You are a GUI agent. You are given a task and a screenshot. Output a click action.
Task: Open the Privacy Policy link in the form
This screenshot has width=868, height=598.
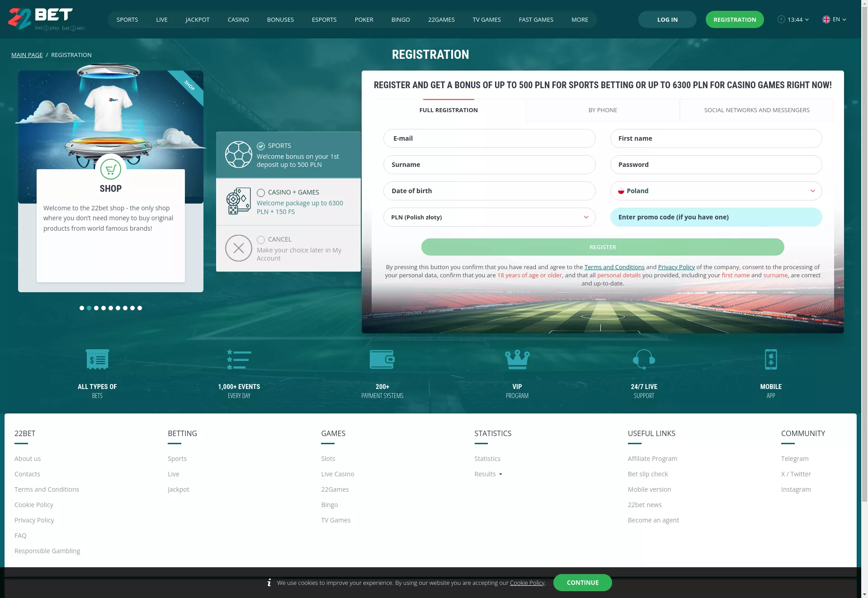[x=676, y=267]
